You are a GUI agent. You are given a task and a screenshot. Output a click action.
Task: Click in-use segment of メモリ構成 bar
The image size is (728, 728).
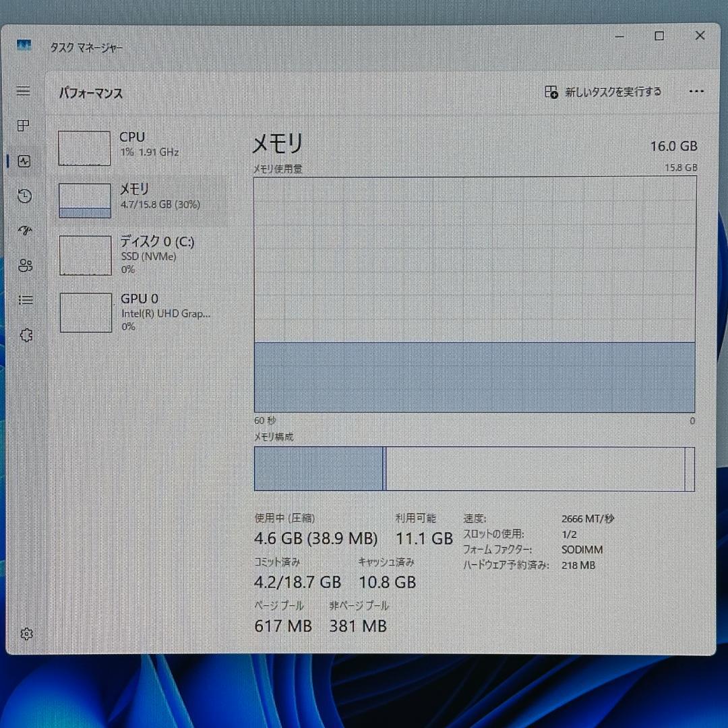coord(318,468)
